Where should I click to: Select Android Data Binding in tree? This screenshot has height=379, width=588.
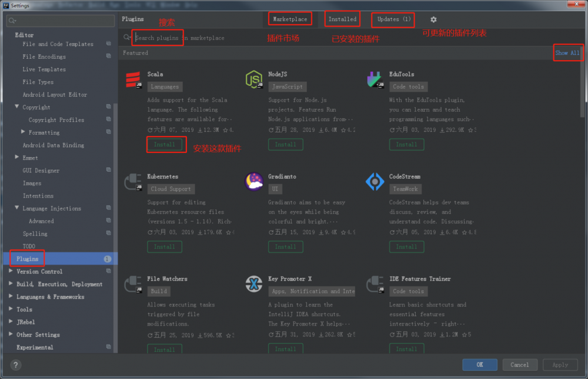(54, 145)
